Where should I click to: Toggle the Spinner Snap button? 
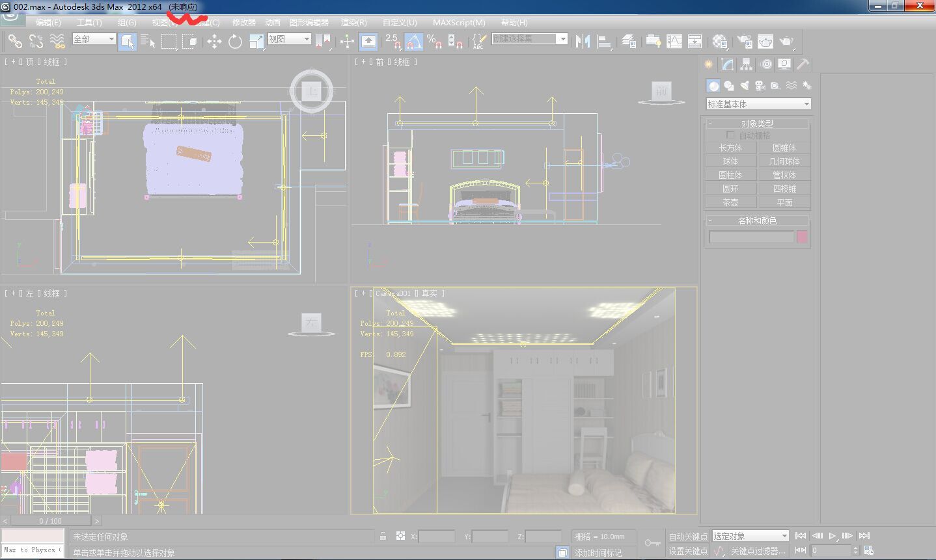pyautogui.click(x=456, y=42)
